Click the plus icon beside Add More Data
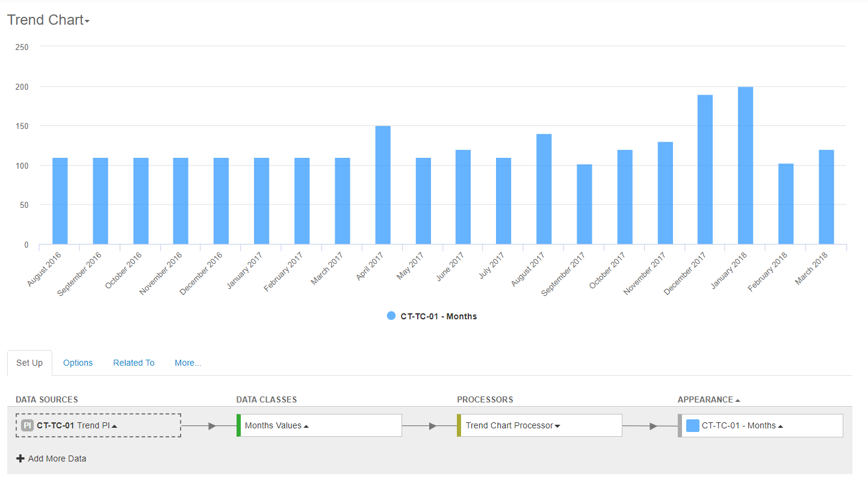Viewport: 868px width, 485px height. point(20,458)
